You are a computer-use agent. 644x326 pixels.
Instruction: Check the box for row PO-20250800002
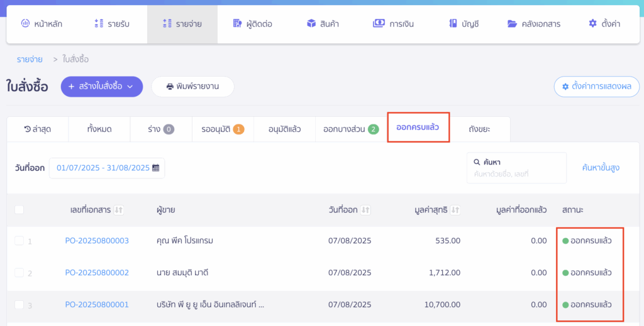tap(19, 273)
